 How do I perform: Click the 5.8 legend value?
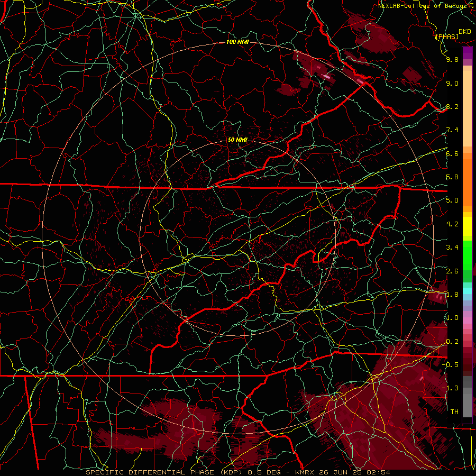click(x=452, y=177)
